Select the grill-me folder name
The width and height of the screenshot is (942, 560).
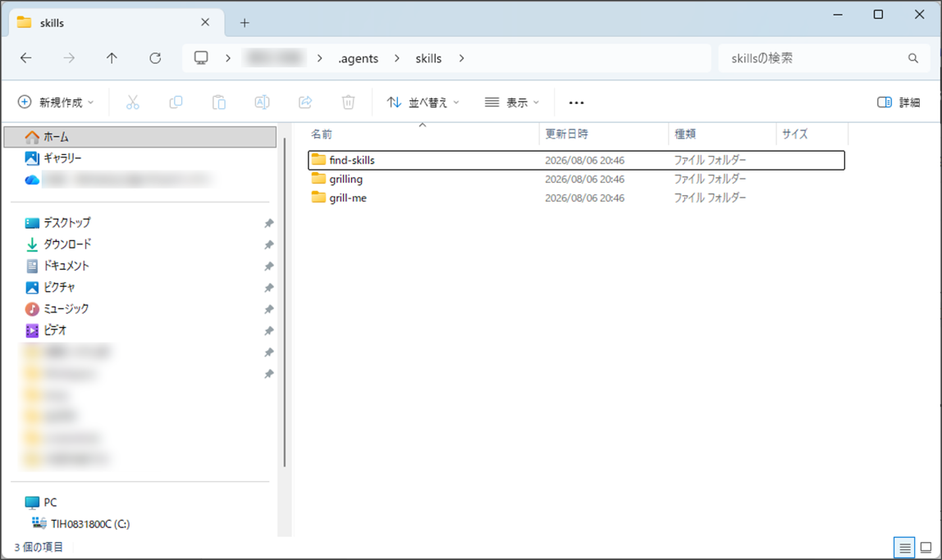coord(348,198)
